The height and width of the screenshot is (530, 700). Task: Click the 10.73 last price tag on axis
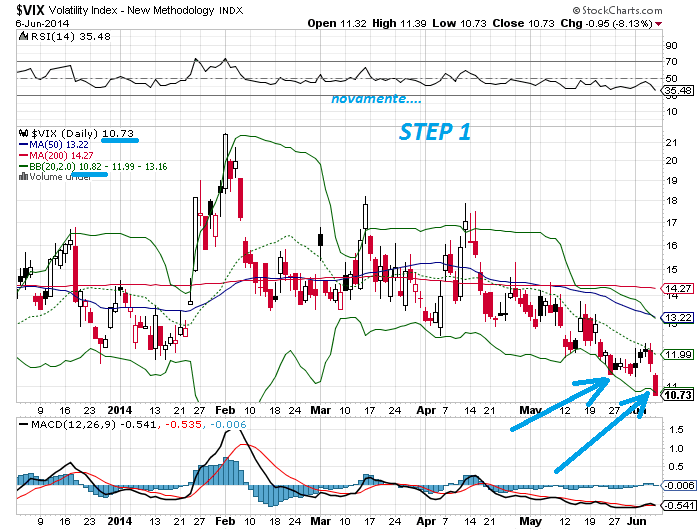678,395
